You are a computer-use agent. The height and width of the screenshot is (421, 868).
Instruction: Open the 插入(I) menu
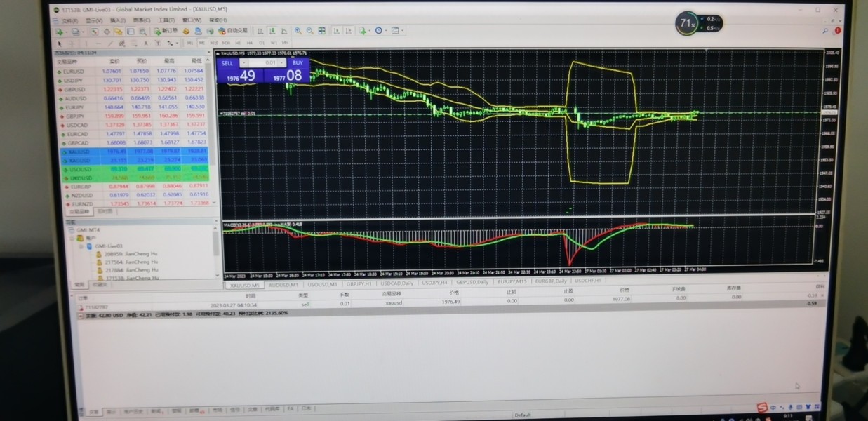tap(117, 20)
